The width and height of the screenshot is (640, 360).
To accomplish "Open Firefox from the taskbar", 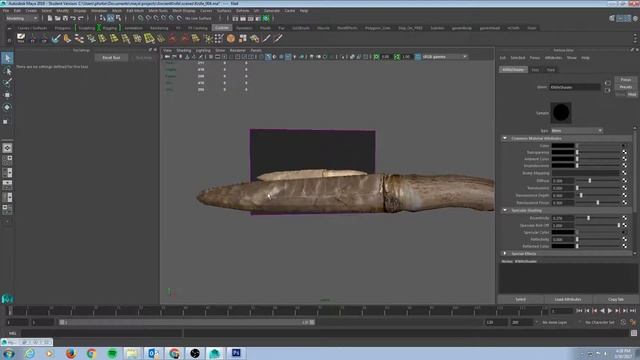I will [71, 353].
